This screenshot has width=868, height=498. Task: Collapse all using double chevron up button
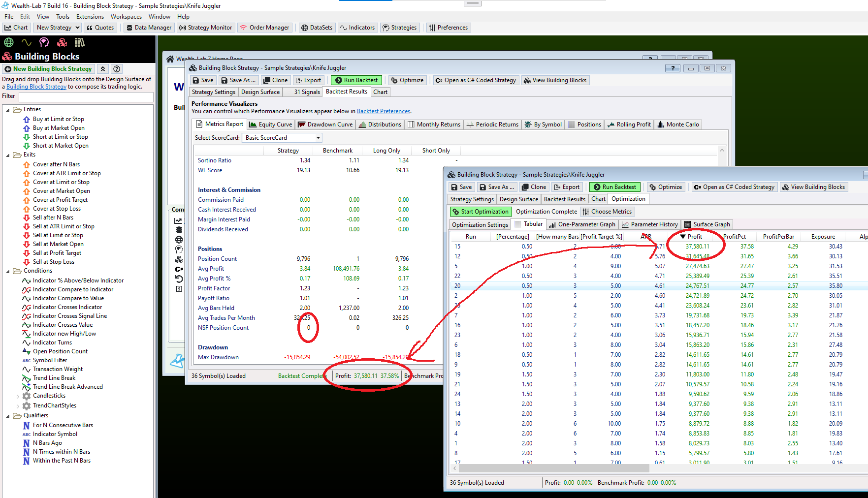pos(103,69)
